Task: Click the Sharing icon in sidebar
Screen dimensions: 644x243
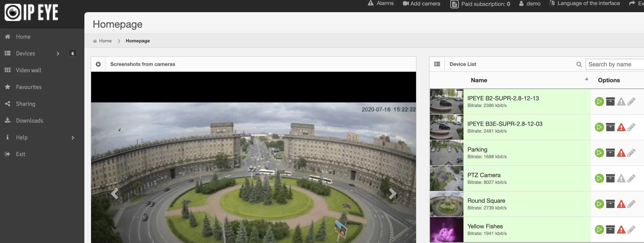Action: pos(8,103)
